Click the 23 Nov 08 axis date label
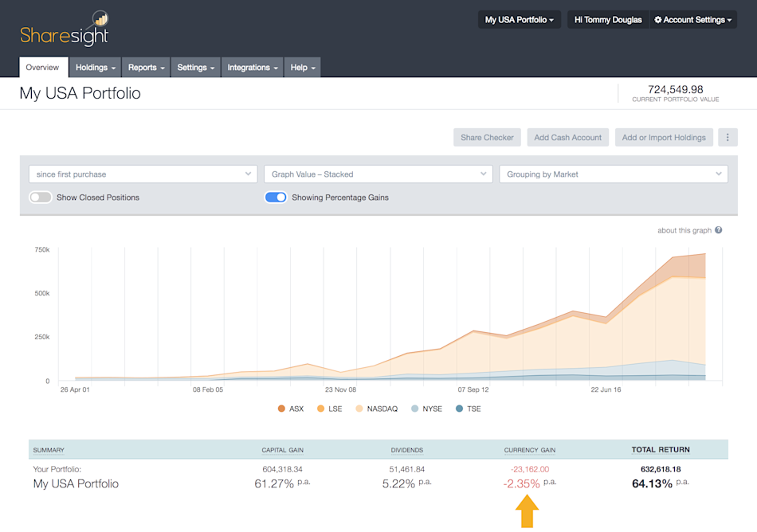 click(340, 389)
